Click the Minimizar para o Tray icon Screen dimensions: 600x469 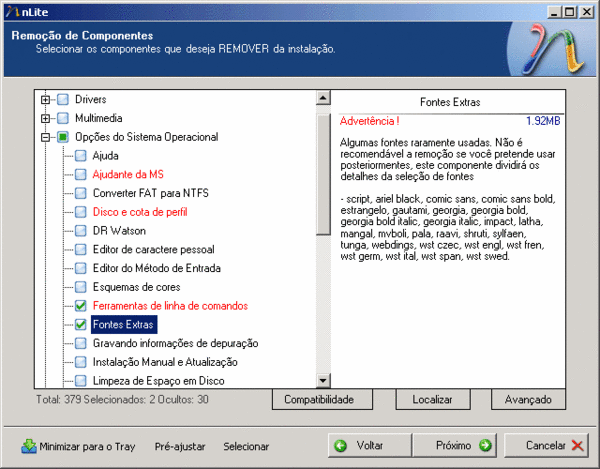pos(29,446)
